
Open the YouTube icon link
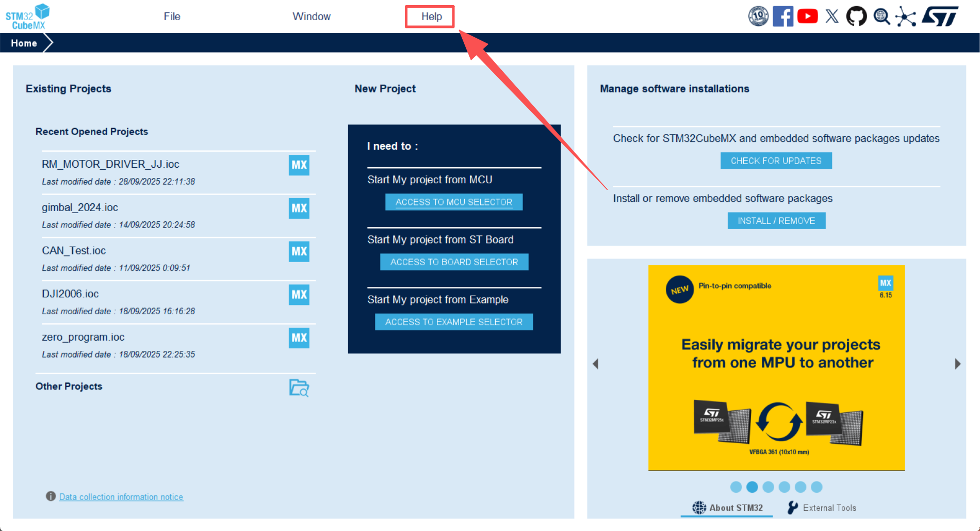pos(807,17)
